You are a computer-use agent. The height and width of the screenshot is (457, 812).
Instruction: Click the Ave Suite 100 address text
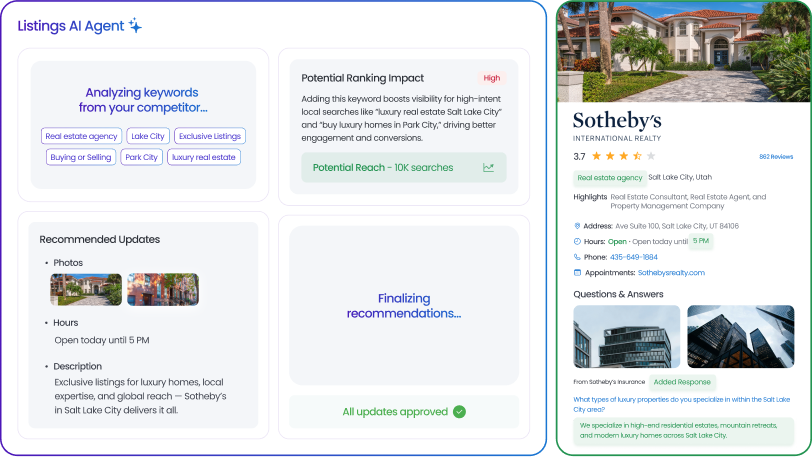pos(677,226)
